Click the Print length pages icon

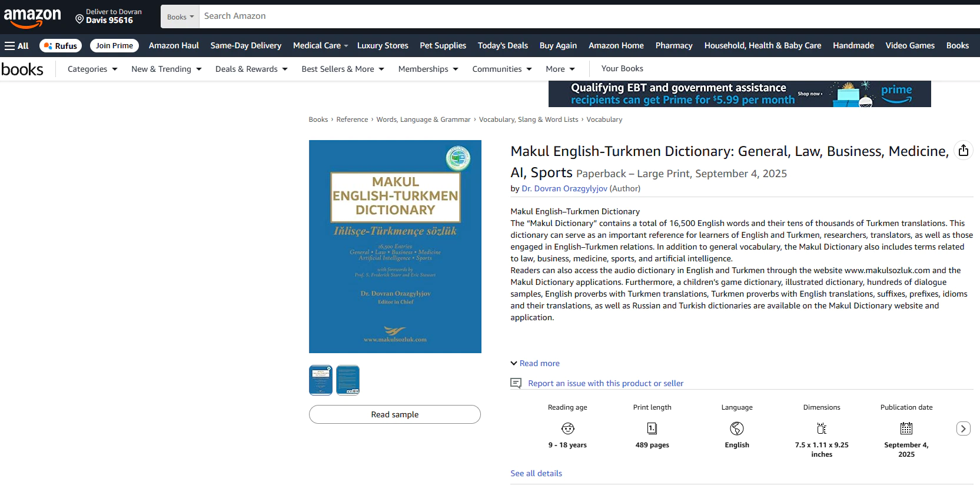pos(652,428)
